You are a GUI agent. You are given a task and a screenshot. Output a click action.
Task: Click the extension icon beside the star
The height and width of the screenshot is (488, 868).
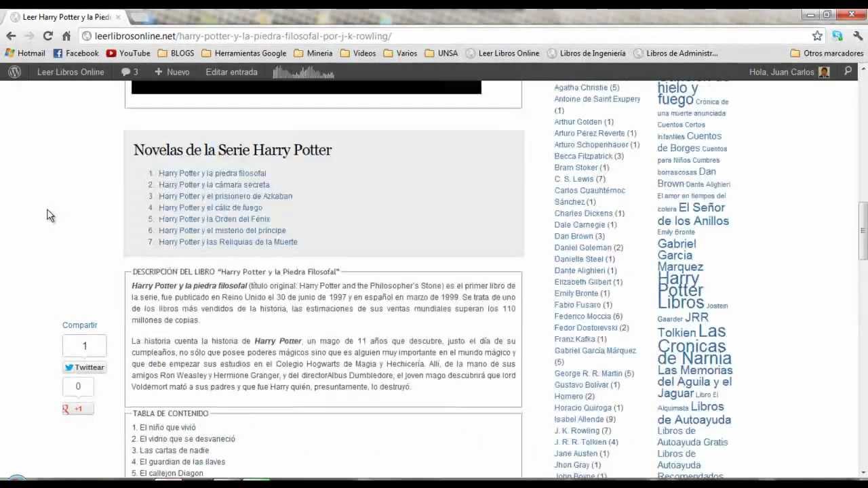point(837,36)
